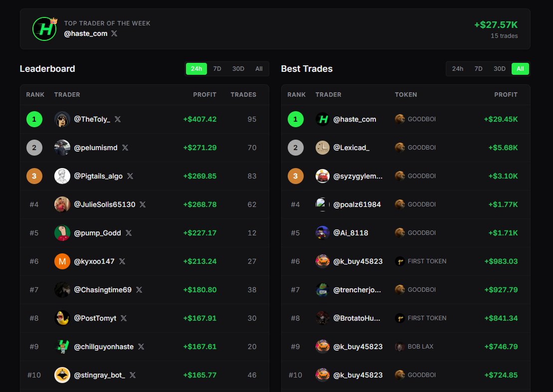Click +$29.45K profit for @haste_com
553x392 pixels.
(501, 119)
